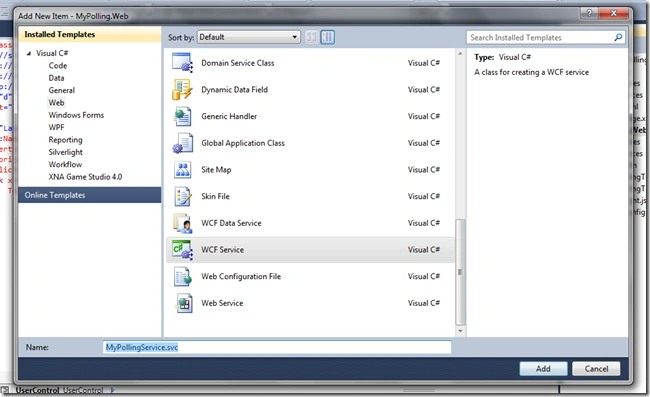Open the Installed Templates section
650x397 pixels.
click(x=90, y=34)
